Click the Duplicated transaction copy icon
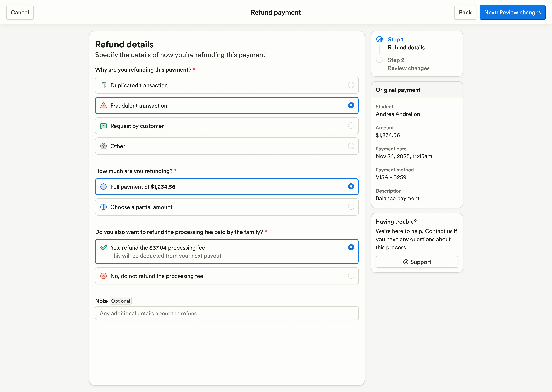Screen dimensions: 552x392 point(103,85)
